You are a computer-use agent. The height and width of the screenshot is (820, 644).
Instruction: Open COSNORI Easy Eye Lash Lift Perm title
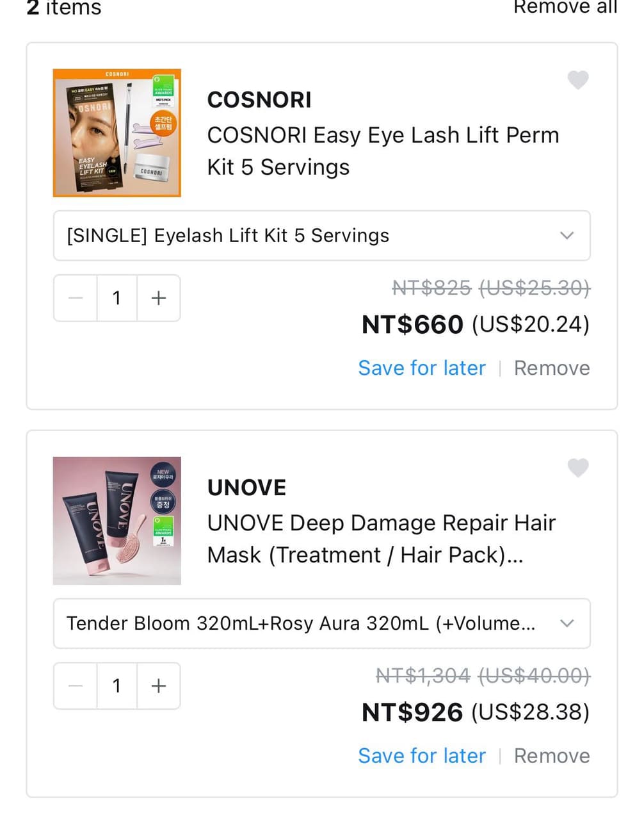click(383, 151)
